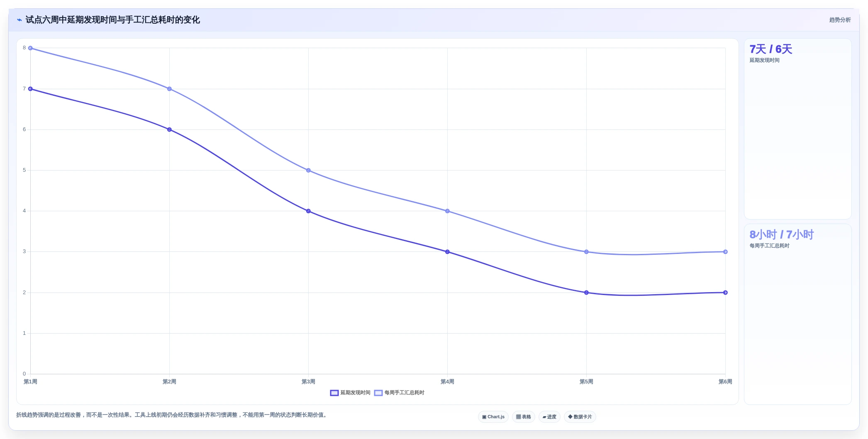Select the 表格 tag chip
The width and height of the screenshot is (868, 439).
tap(524, 417)
